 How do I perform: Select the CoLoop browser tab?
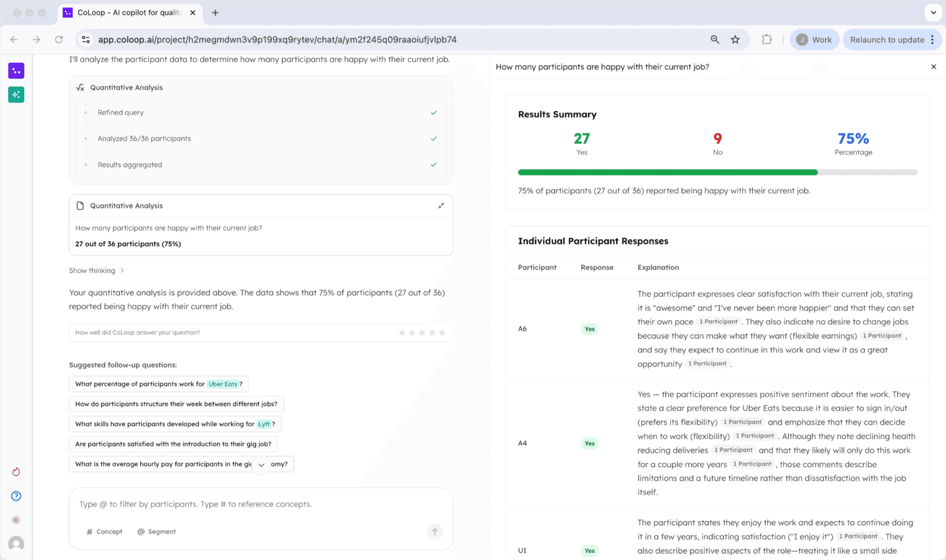coord(130,13)
